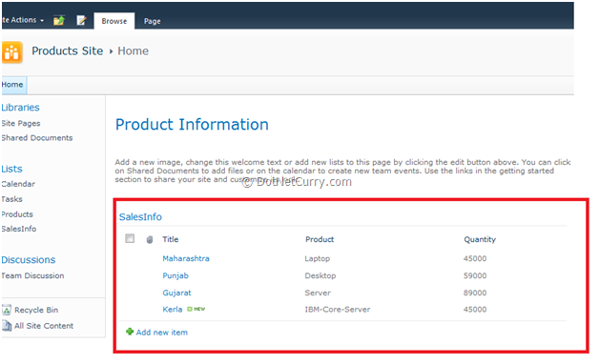599x364 pixels.
Task: Click the 89000 quantity value
Action: click(475, 293)
